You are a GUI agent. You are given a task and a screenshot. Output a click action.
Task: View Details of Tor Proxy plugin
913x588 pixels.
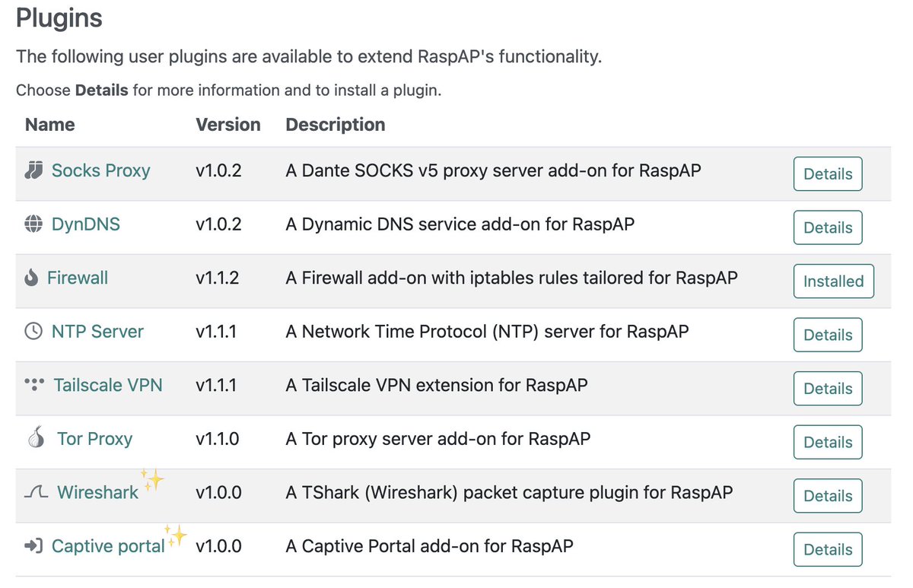(x=828, y=442)
